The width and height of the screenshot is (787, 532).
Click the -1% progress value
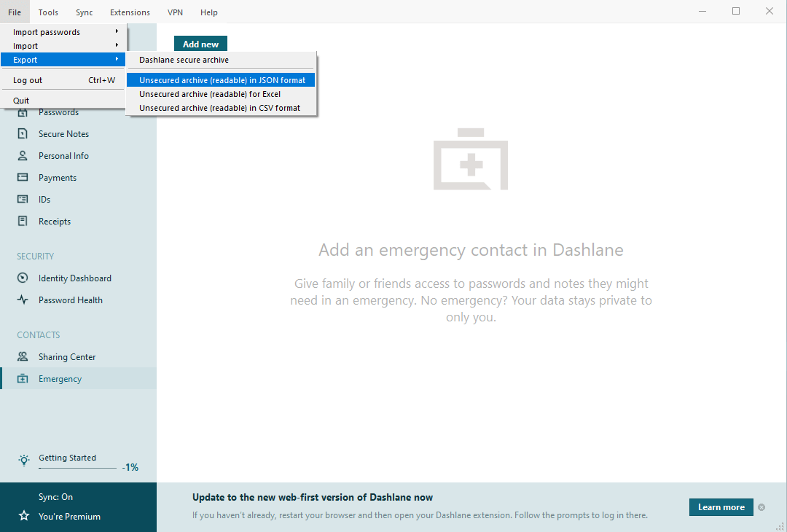pos(130,467)
